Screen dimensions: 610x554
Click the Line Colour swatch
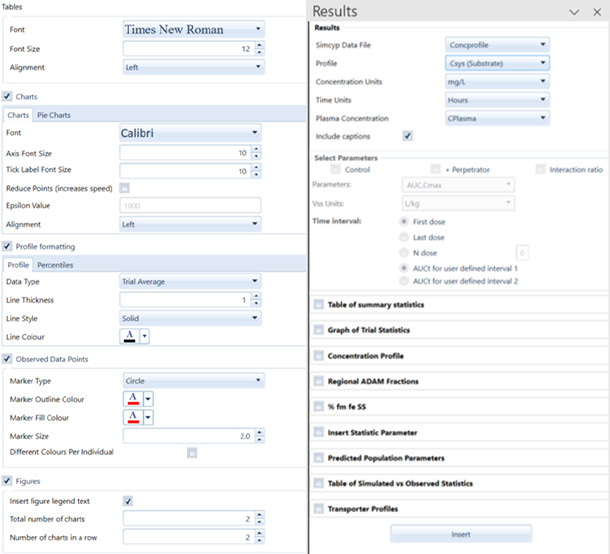coord(130,336)
